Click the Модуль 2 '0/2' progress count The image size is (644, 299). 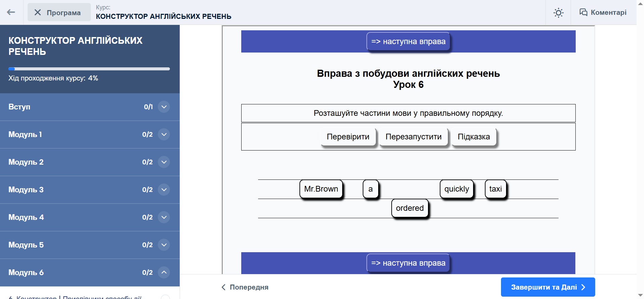pyautogui.click(x=147, y=162)
